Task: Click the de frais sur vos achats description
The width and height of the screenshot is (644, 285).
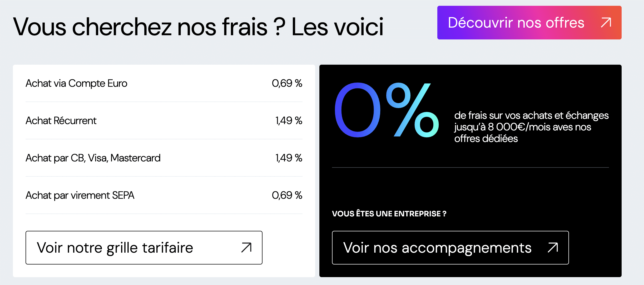Action: pyautogui.click(x=531, y=127)
